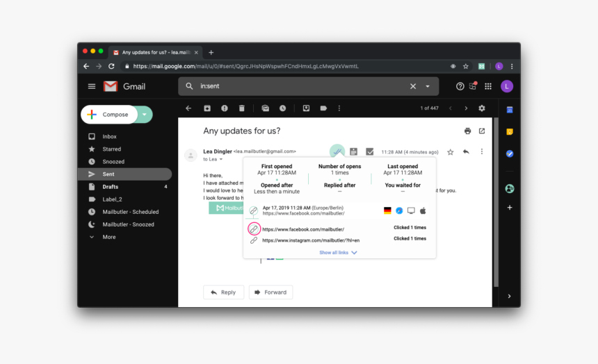This screenshot has height=364, width=598.
Task: Open Google Tasks side panel icon
Action: [x=510, y=154]
